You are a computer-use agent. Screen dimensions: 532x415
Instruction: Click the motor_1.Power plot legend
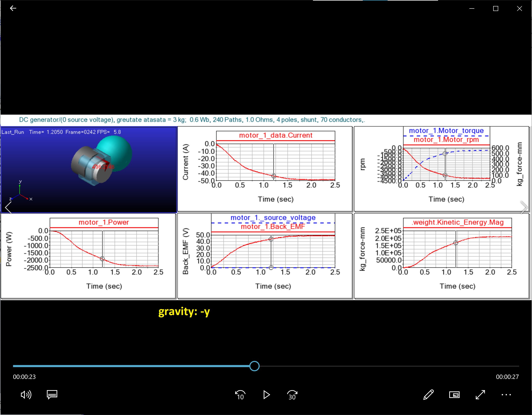coord(104,222)
